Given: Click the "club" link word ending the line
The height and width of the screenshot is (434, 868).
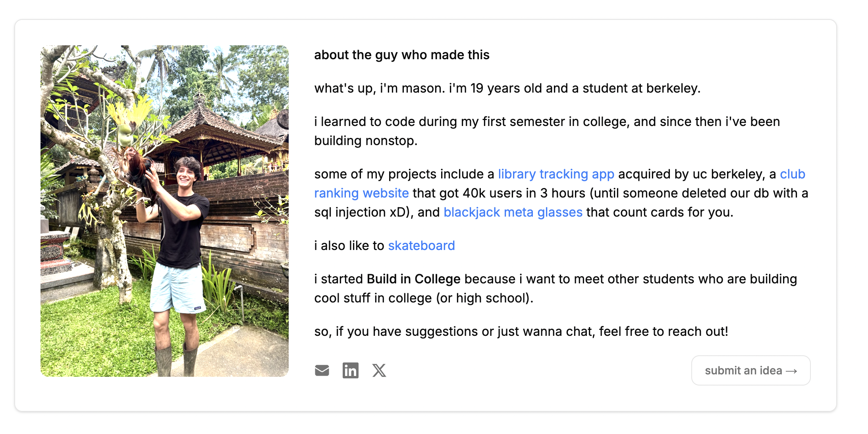Looking at the screenshot, I should pos(792,174).
